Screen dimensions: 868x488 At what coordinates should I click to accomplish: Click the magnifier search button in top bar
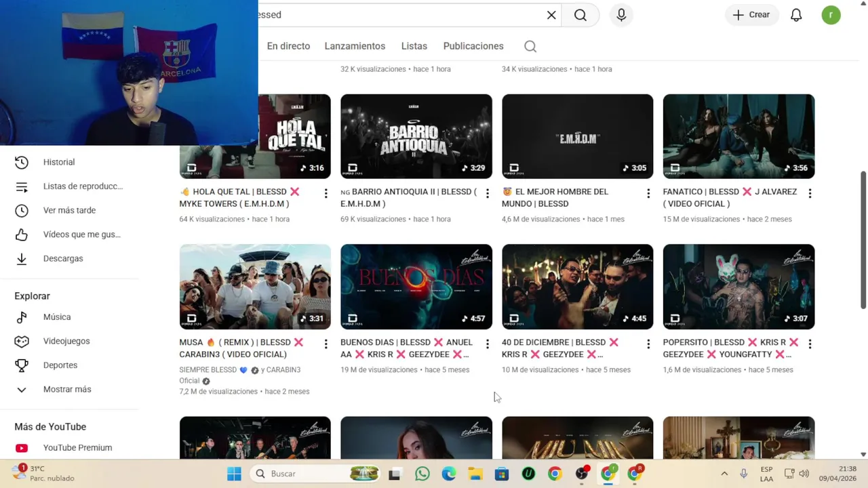pyautogui.click(x=580, y=15)
